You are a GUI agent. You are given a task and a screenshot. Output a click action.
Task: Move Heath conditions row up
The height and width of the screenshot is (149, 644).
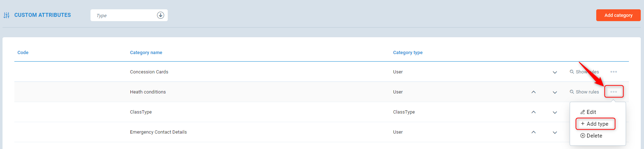tap(533, 92)
